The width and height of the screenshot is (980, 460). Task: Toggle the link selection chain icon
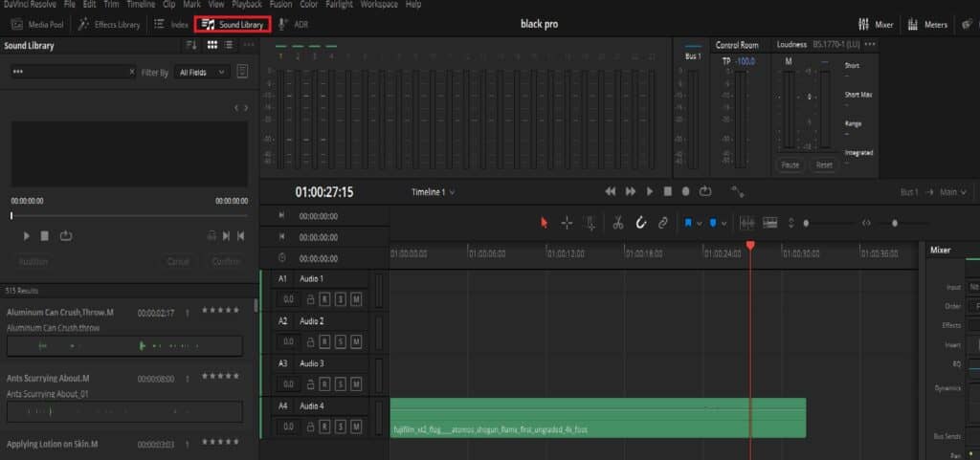663,223
